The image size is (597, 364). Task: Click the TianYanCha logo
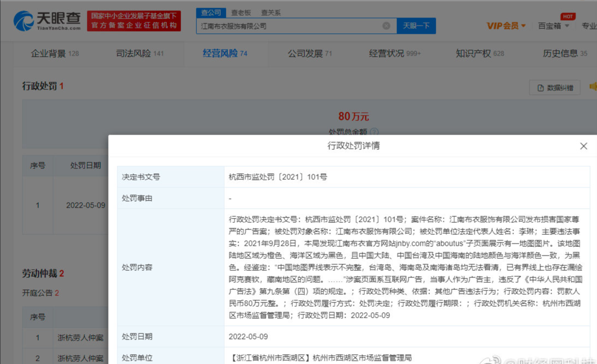[x=47, y=21]
